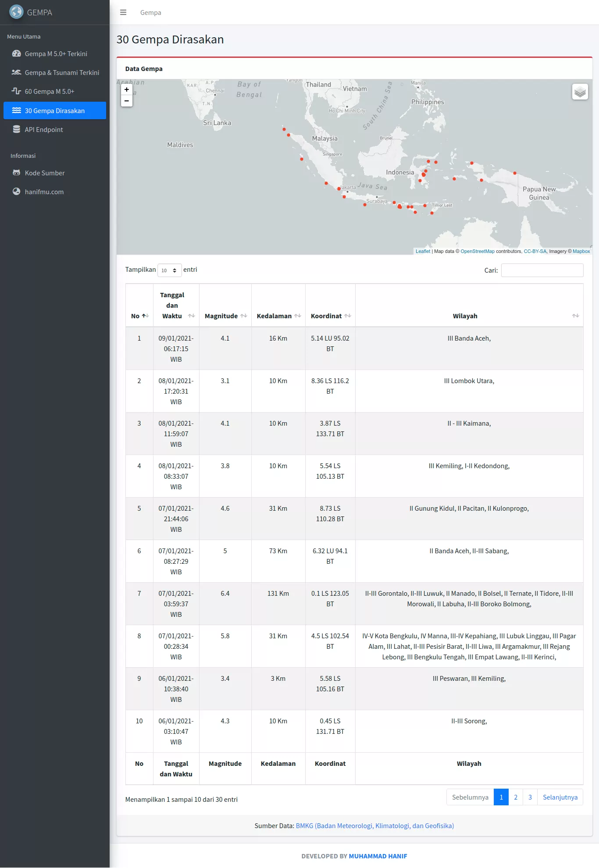Click the II-III Sorong wilayah cell

point(469,731)
